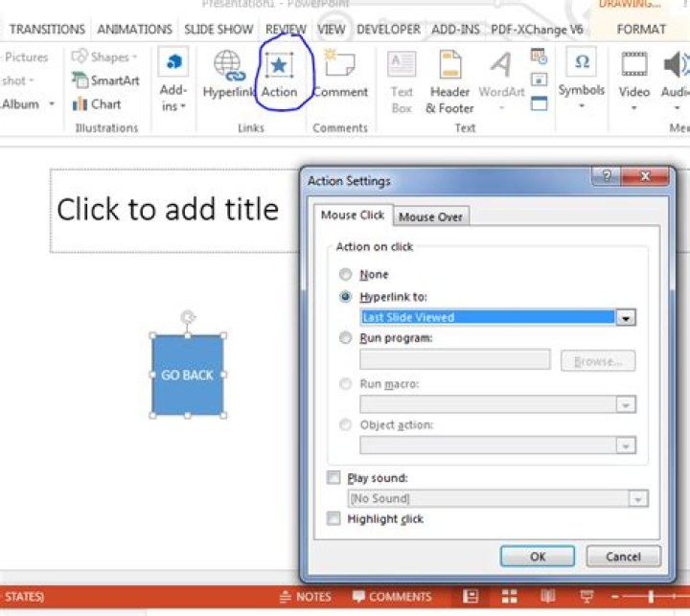
Task: Click the Cancel button in Action Settings
Action: (x=623, y=557)
